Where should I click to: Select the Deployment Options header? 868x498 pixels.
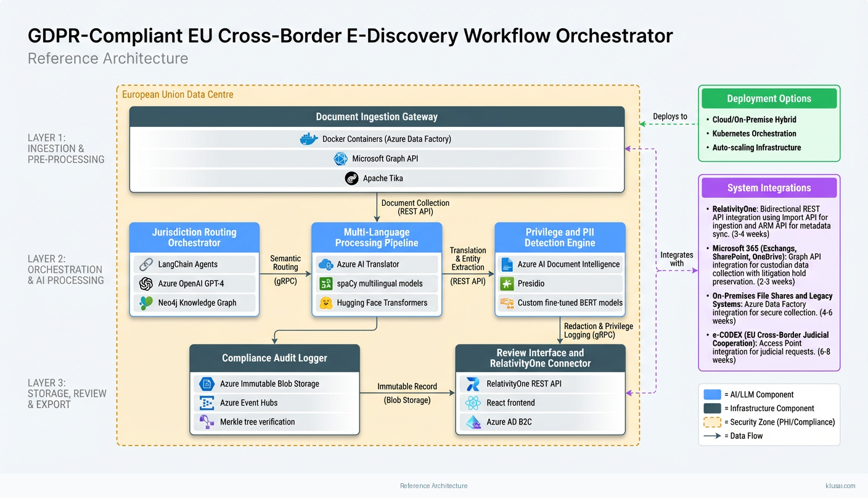coord(769,99)
